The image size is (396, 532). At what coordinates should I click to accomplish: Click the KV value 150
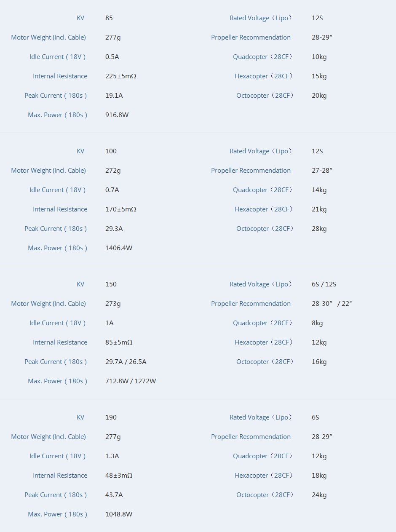pos(111,284)
